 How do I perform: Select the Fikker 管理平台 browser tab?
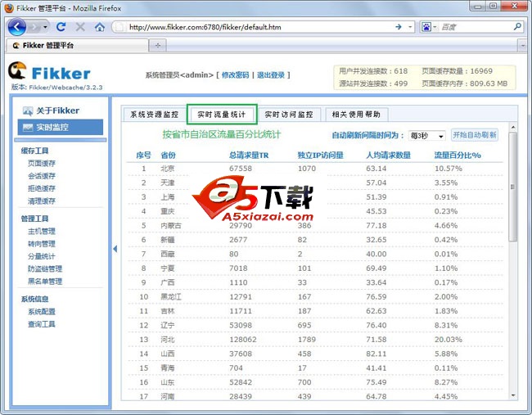point(78,46)
